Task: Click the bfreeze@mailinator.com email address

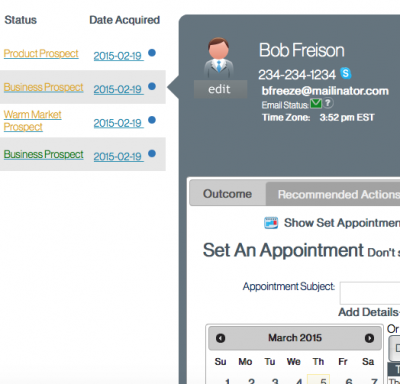Action: (x=325, y=91)
